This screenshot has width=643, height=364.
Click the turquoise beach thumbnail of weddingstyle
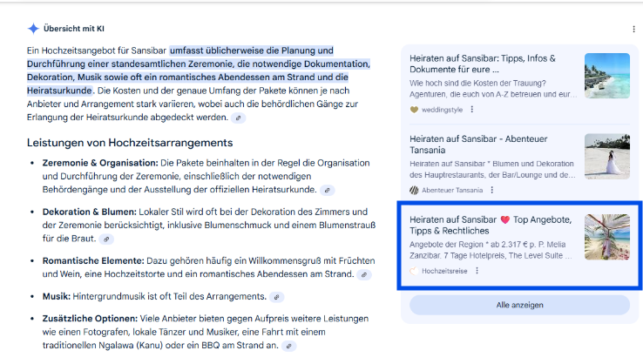(x=607, y=76)
